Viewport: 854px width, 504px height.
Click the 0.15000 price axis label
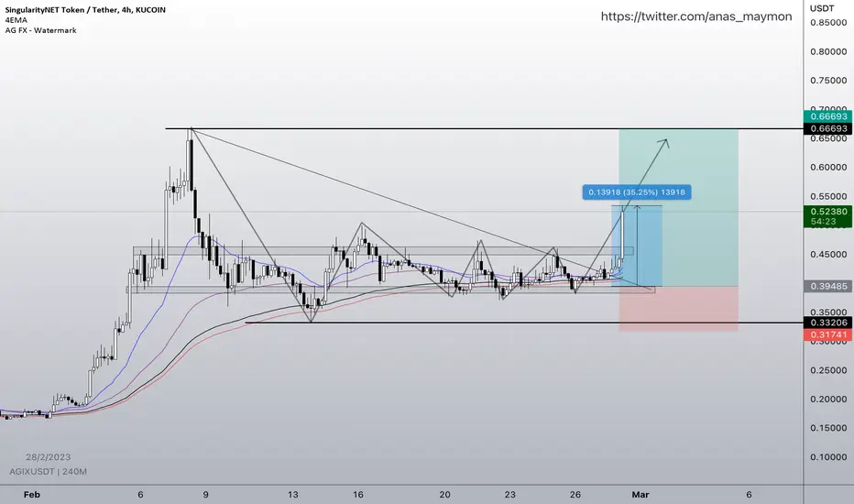tap(828, 428)
